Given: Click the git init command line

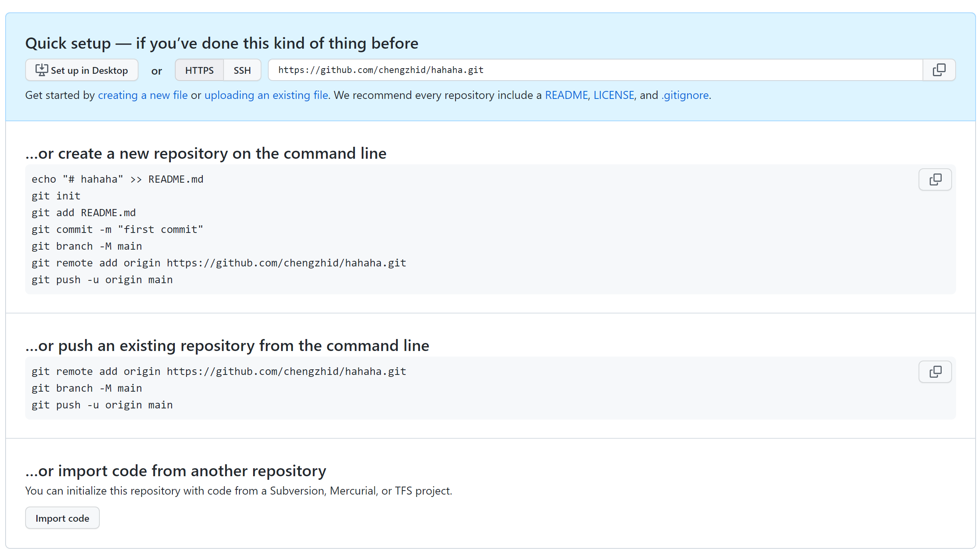Looking at the screenshot, I should [x=56, y=196].
